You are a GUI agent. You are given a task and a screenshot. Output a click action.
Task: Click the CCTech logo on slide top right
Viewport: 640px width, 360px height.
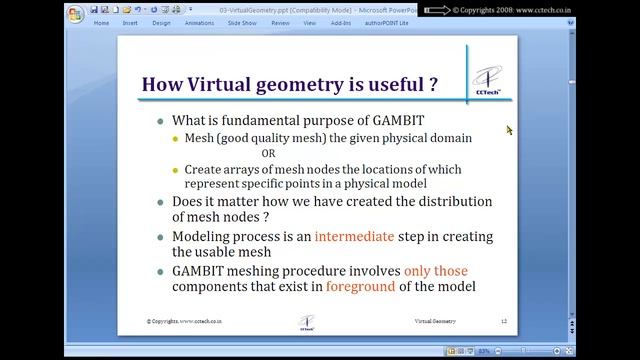coord(487,80)
